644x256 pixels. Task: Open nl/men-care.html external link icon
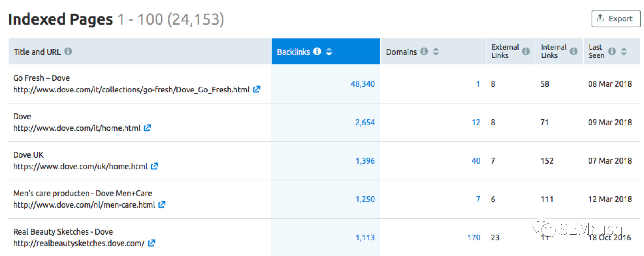coord(161,205)
